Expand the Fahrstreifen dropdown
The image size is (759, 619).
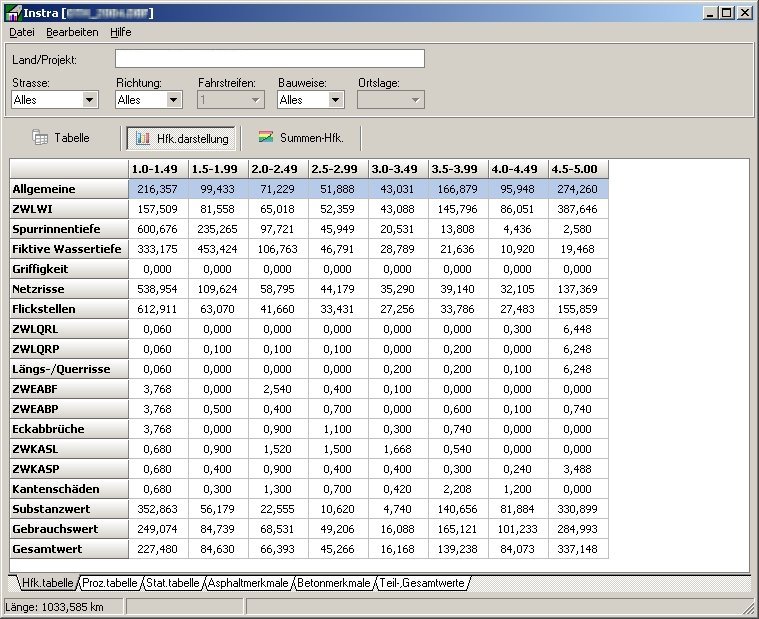(256, 100)
